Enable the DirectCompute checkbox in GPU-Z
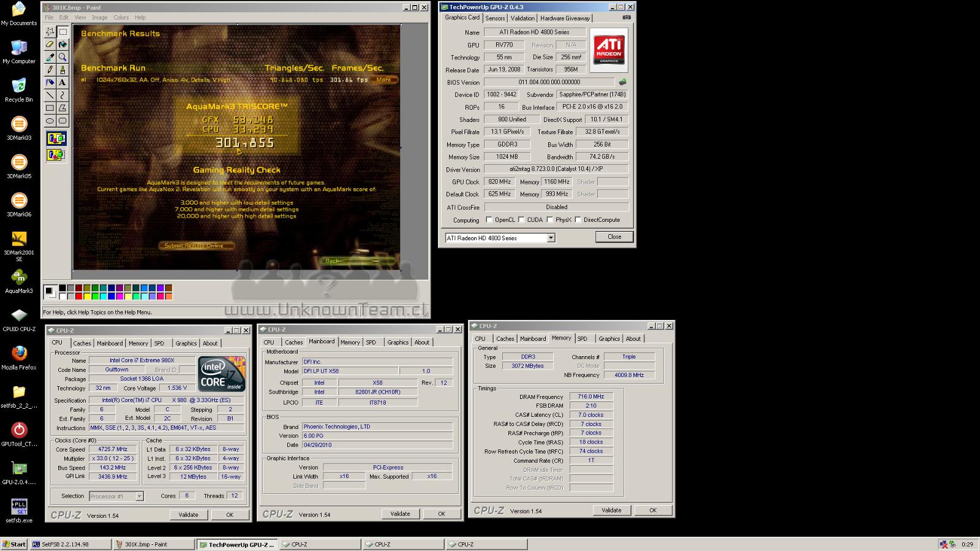Screen dimensions: 980x551 578,219
